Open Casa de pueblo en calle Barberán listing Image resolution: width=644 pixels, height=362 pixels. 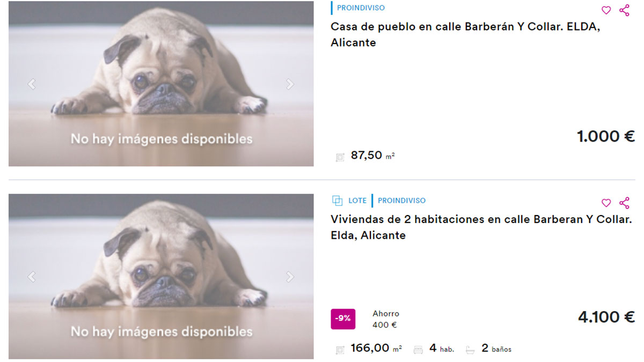tap(465, 35)
